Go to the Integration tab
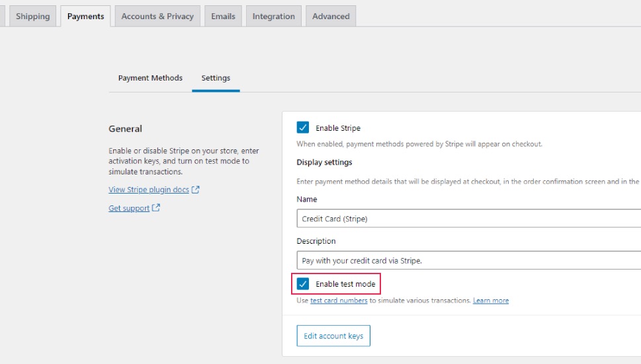 point(273,17)
